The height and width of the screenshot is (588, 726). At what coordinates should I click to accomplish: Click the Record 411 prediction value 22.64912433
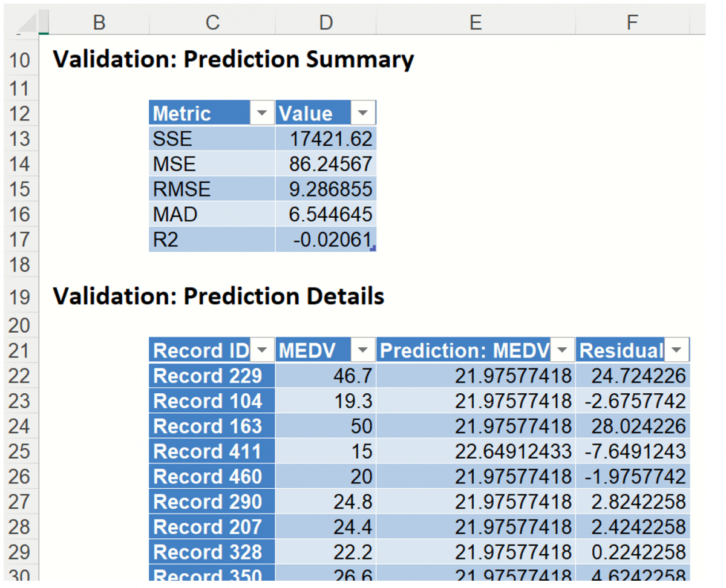pyautogui.click(x=475, y=451)
